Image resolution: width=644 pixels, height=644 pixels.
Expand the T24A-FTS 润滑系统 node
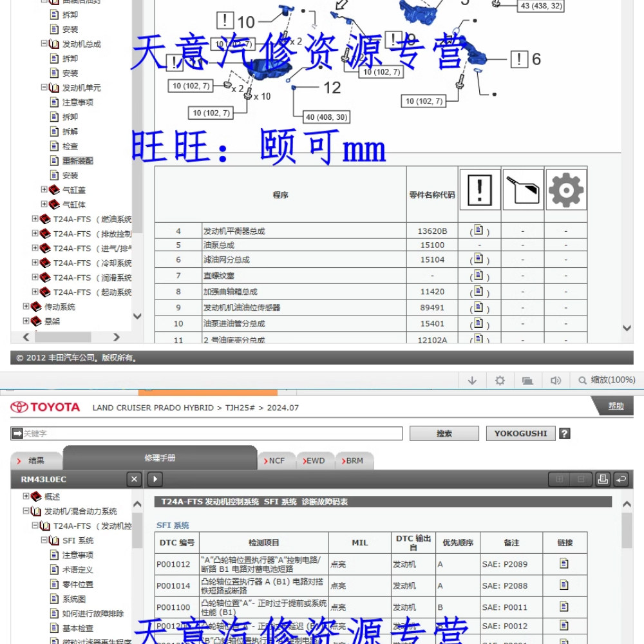coord(35,277)
